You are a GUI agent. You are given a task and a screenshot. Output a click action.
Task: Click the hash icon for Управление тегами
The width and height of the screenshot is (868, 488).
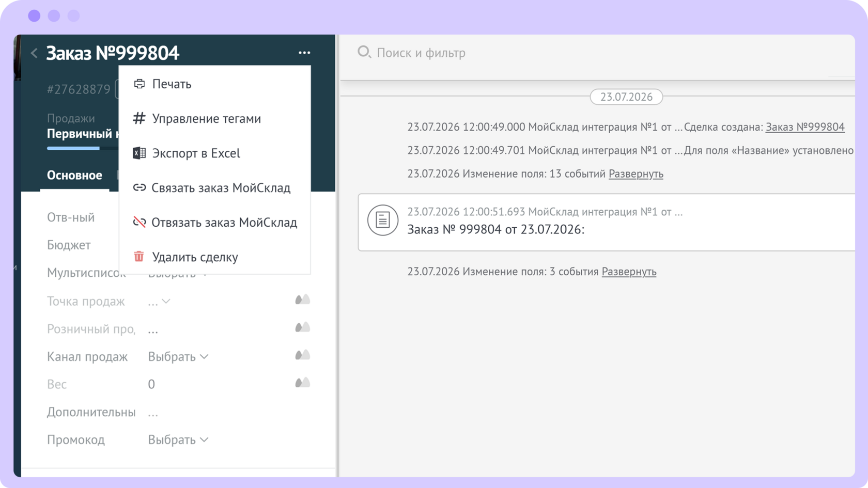(139, 118)
